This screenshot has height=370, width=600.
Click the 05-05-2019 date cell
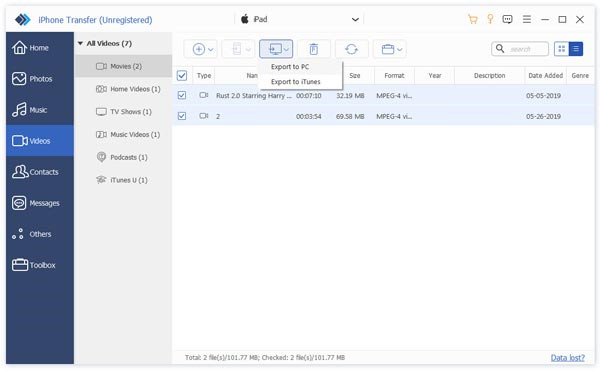pyautogui.click(x=543, y=96)
